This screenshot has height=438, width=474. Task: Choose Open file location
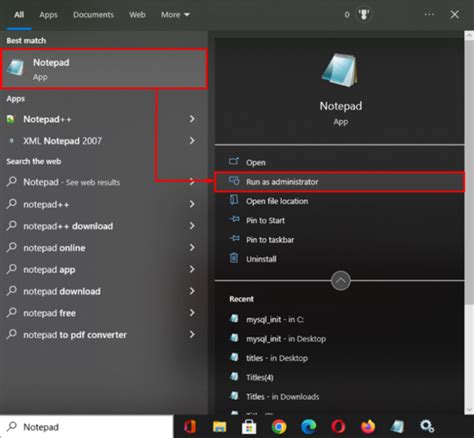click(x=339, y=201)
